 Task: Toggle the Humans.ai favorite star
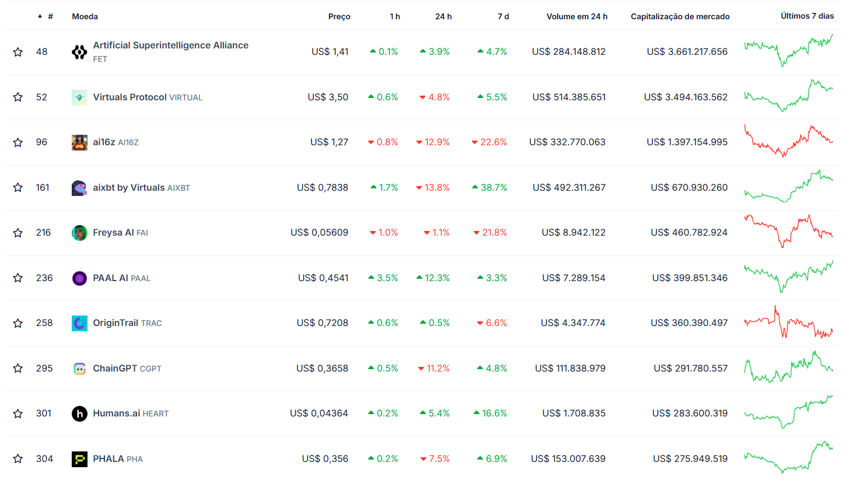[18, 414]
